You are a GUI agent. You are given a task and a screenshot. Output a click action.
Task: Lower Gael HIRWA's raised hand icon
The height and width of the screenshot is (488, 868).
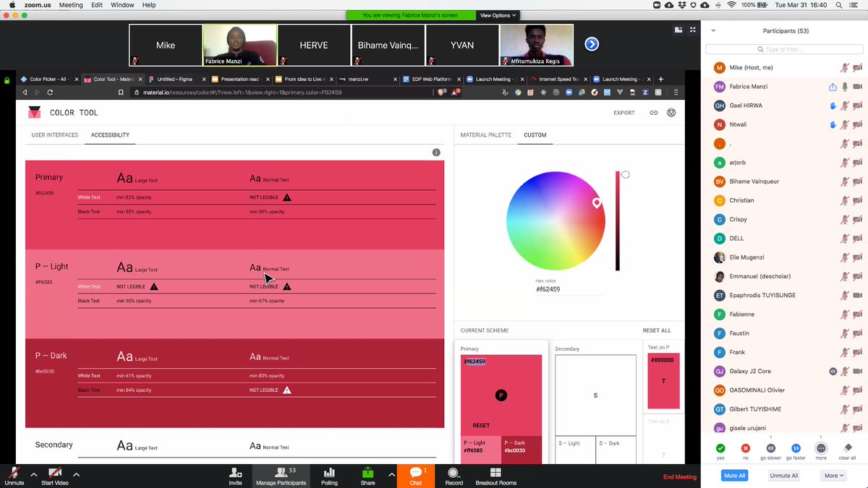(833, 106)
